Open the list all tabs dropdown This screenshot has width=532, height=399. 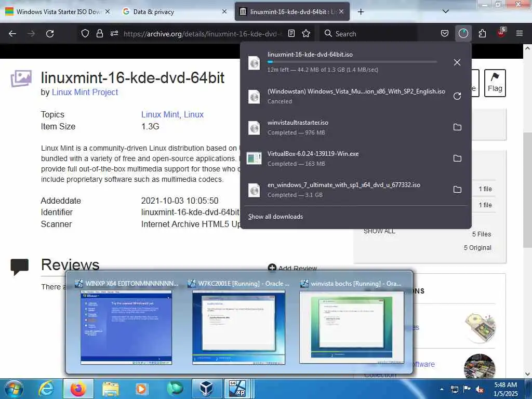tap(446, 11)
